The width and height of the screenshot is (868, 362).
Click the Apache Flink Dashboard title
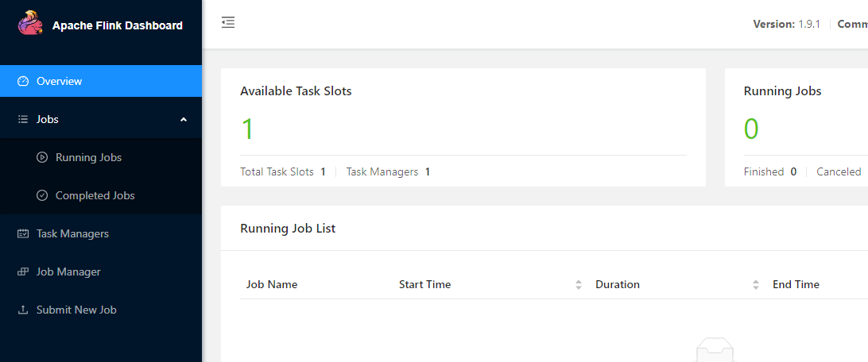point(118,25)
